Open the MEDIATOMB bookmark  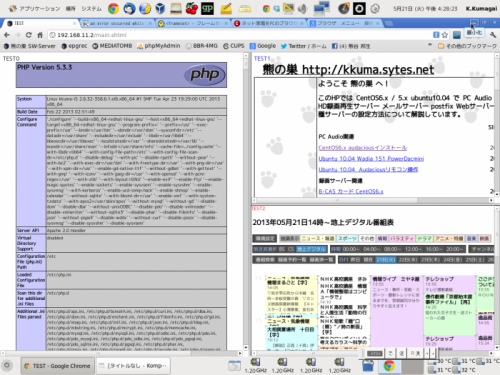pyautogui.click(x=112, y=46)
